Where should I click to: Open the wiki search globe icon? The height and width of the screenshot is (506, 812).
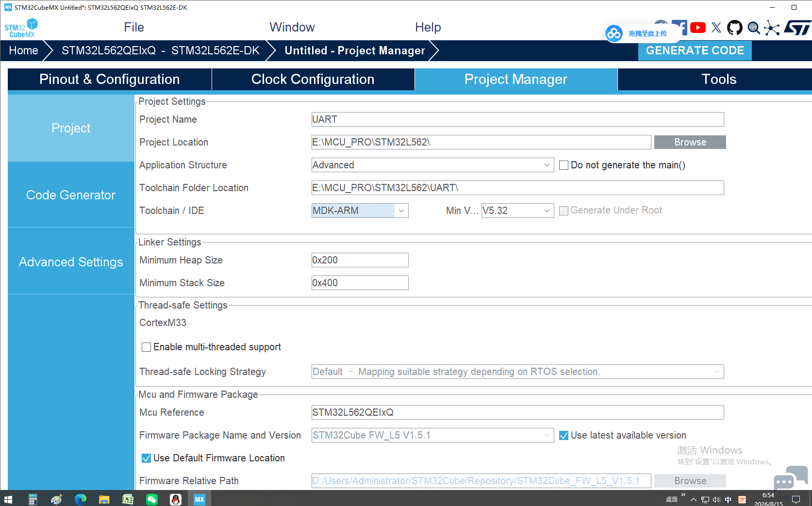coord(754,28)
